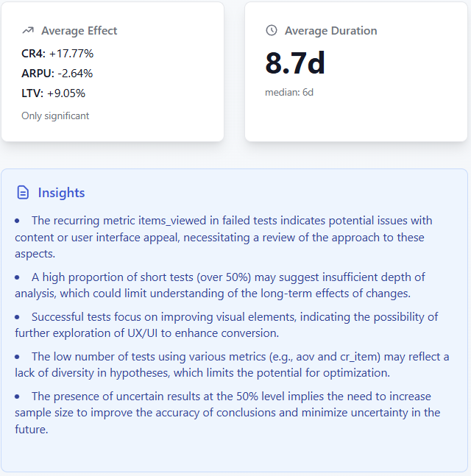471x476 pixels.
Task: Click the insight mentioning aov and cr_item
Action: (221, 364)
